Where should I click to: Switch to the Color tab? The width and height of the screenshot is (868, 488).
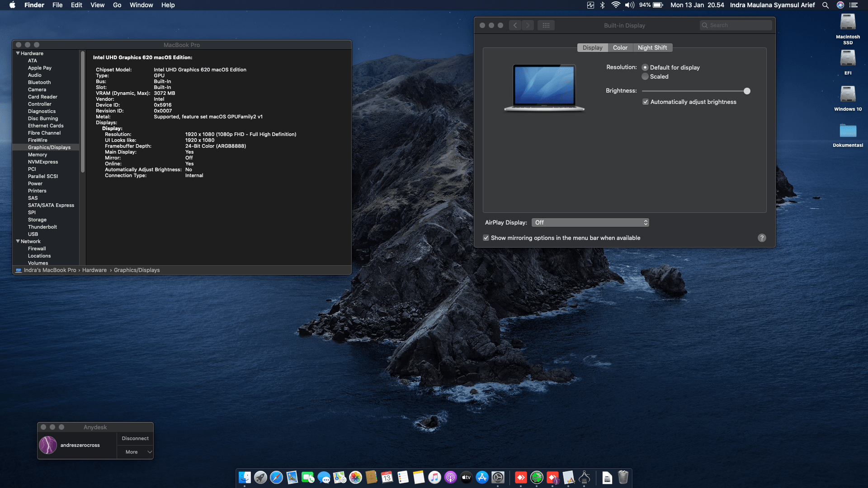(620, 47)
